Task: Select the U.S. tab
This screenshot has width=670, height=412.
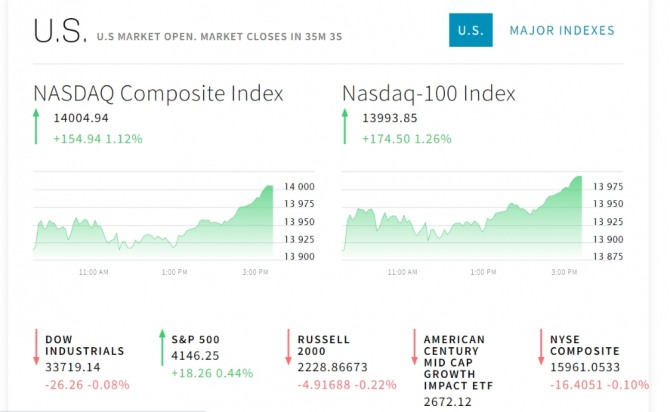Action: pos(470,31)
